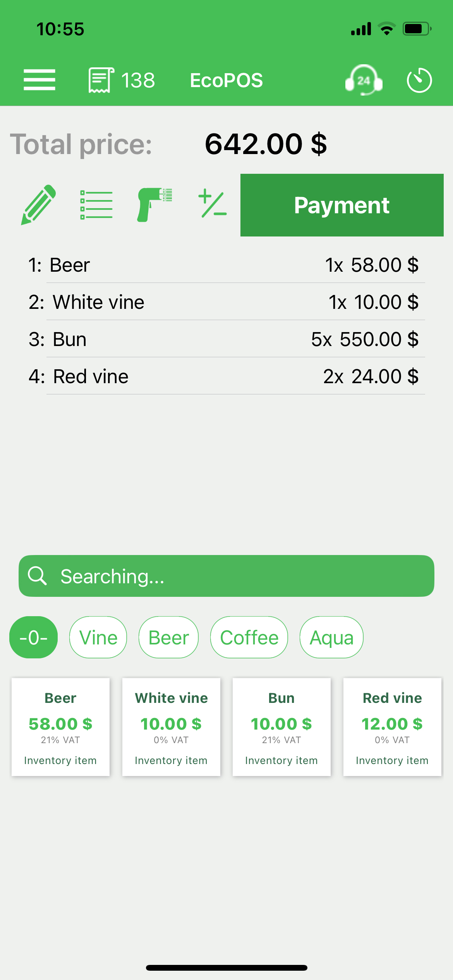
Task: Tap the Searching input field
Action: pos(226,576)
